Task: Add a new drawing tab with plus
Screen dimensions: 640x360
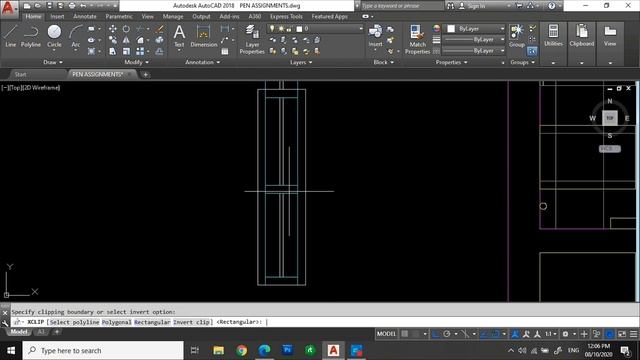Action: point(145,74)
